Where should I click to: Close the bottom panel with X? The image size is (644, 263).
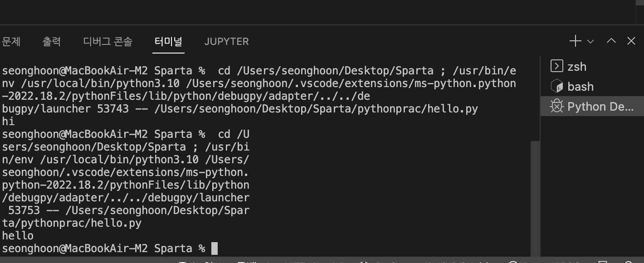[631, 41]
